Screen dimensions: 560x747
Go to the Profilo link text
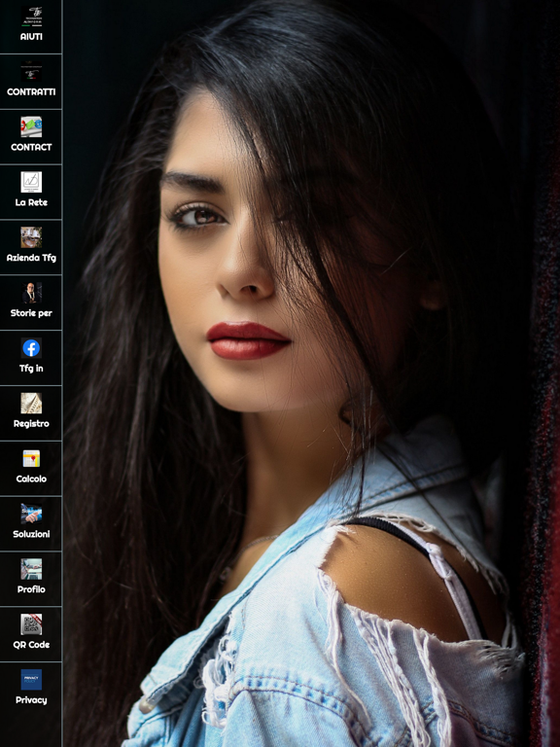[31, 589]
